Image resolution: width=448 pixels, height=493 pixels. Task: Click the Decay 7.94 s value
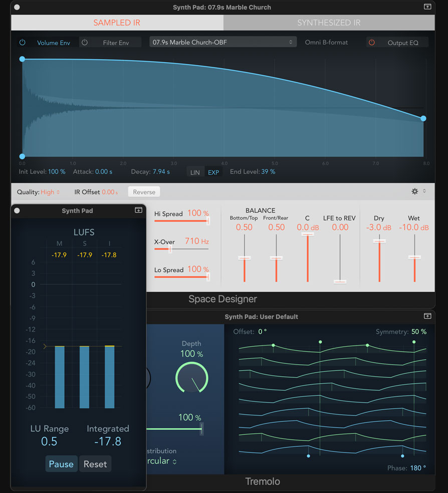(161, 172)
